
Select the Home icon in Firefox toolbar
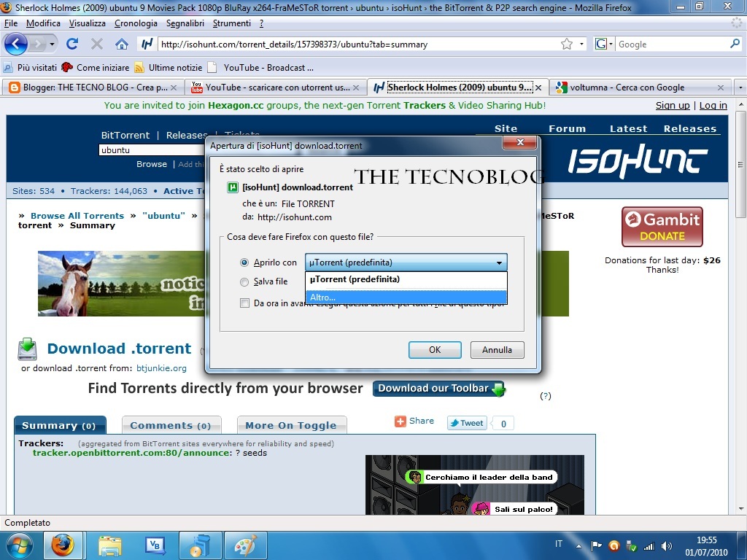click(121, 44)
